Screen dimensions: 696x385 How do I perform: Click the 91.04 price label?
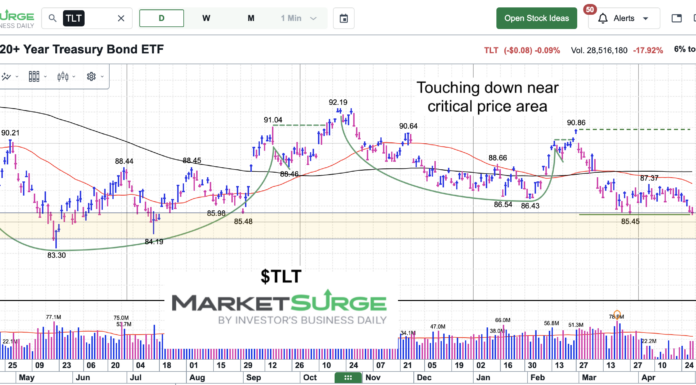[x=273, y=120]
